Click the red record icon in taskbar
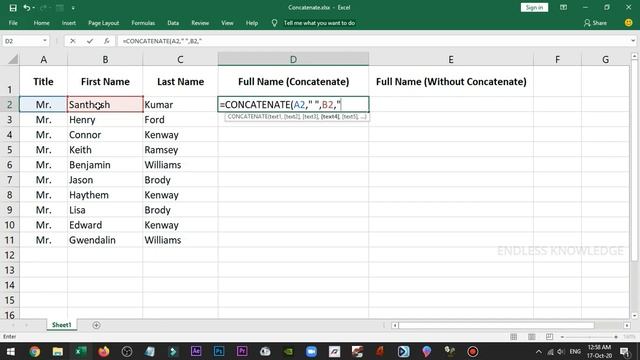The image size is (640, 360). pos(473,351)
